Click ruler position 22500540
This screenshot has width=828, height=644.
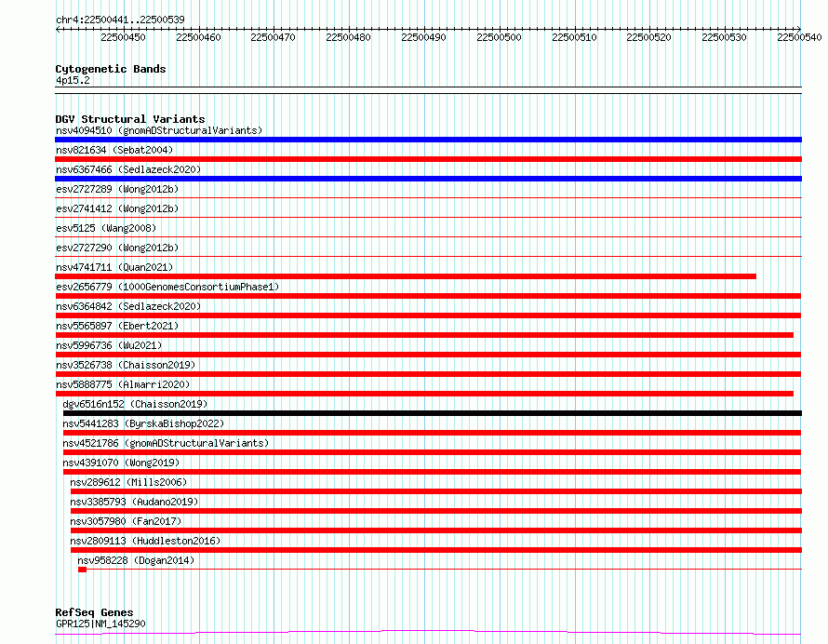click(799, 37)
